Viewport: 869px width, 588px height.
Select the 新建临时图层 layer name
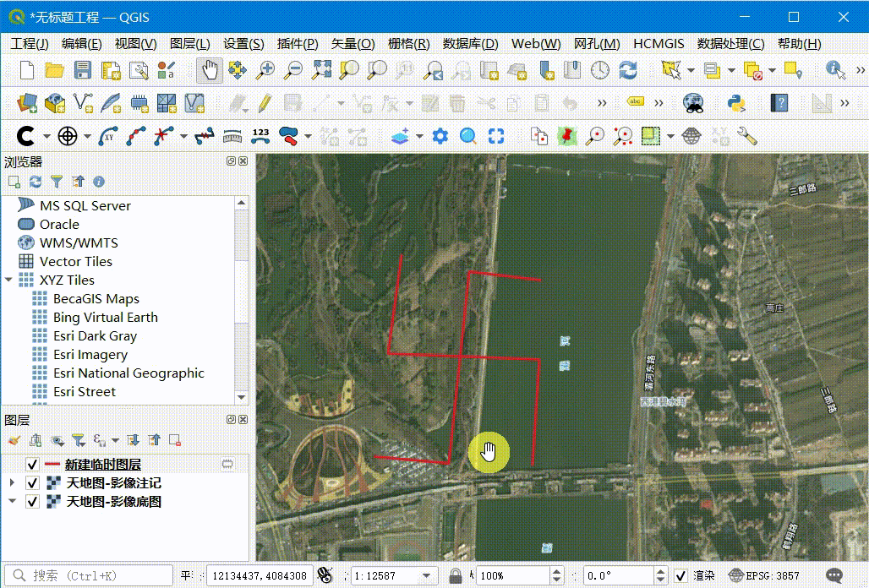pyautogui.click(x=102, y=464)
